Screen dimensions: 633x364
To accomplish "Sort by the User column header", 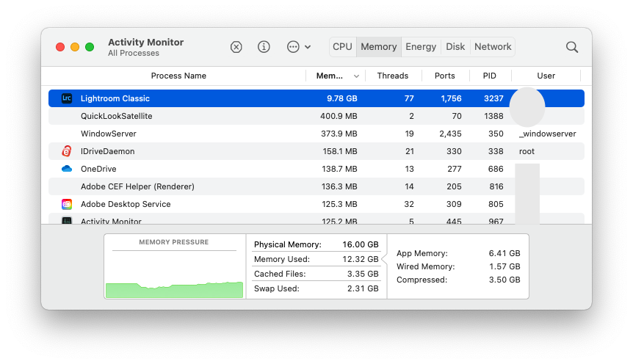I will 546,76.
